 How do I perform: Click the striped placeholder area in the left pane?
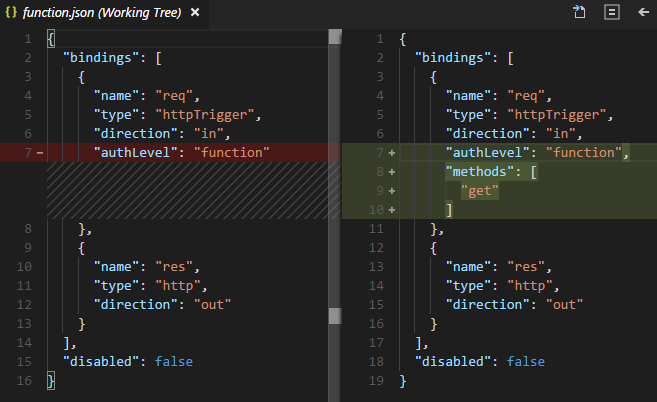click(x=185, y=190)
